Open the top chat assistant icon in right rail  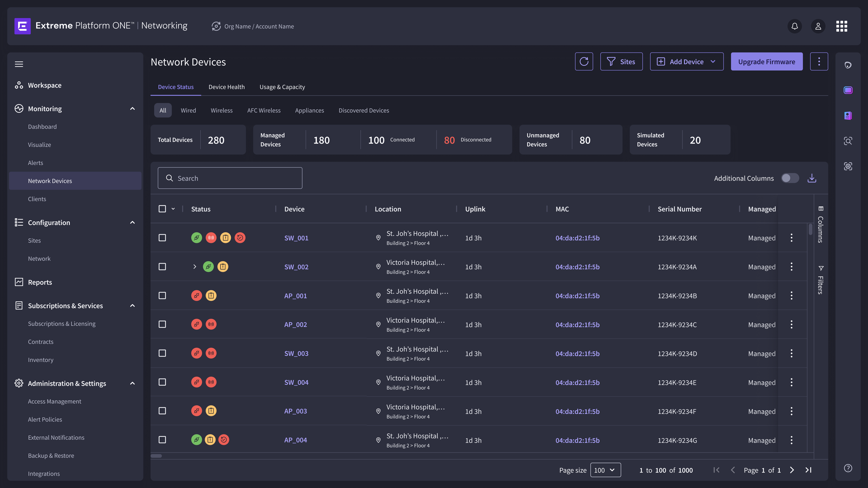click(x=848, y=65)
